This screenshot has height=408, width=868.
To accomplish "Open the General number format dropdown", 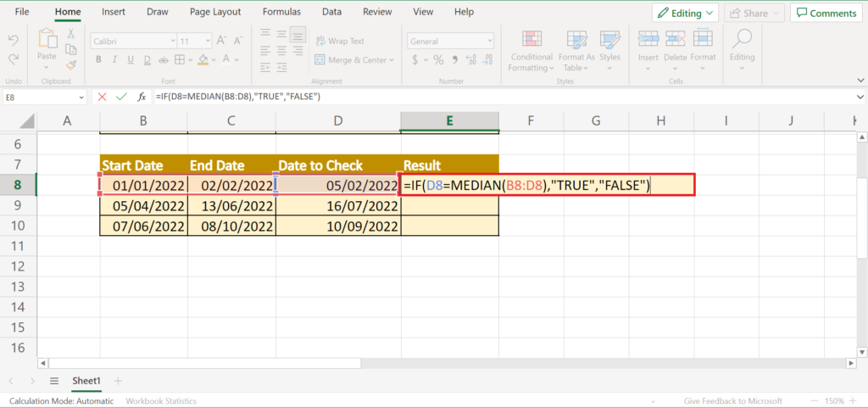I will [490, 41].
